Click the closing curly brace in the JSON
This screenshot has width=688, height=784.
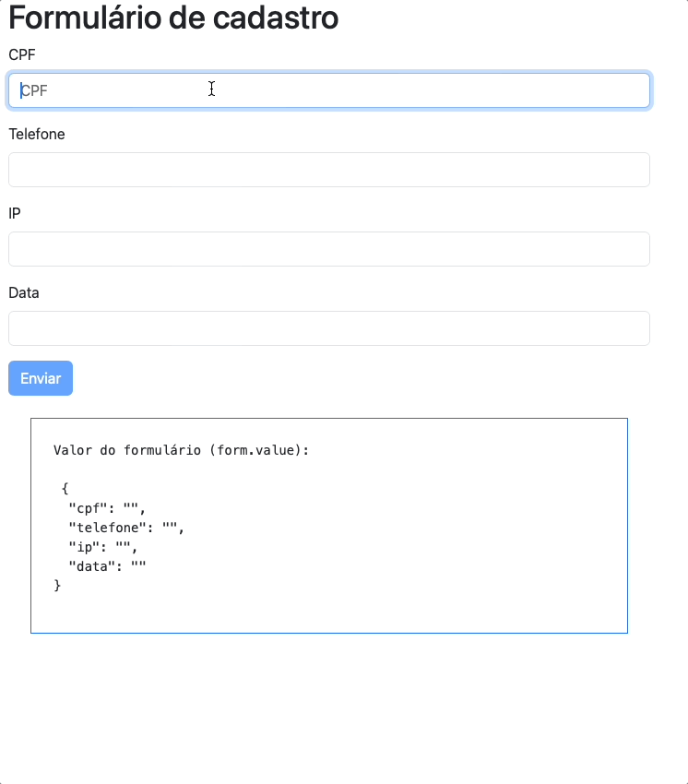tap(57, 586)
